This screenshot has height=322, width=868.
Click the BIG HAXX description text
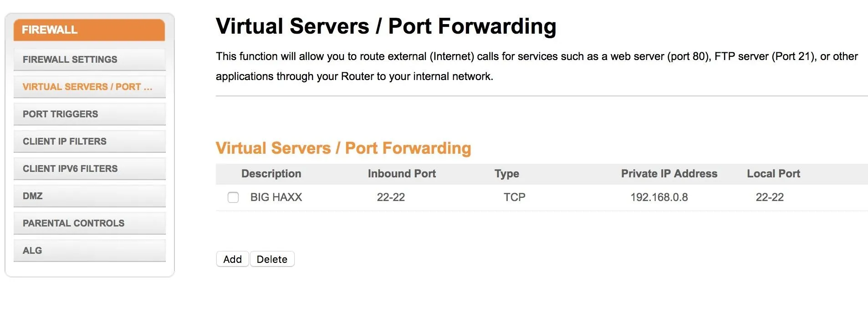276,197
